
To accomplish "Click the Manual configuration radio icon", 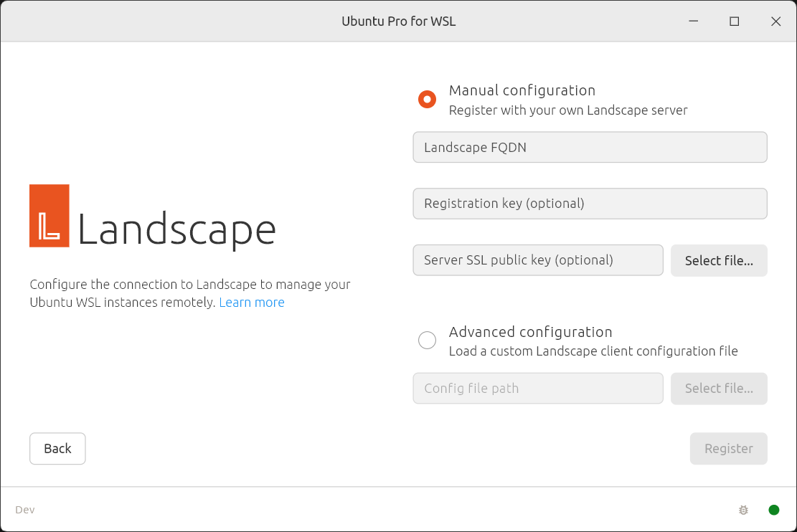I will tap(427, 99).
